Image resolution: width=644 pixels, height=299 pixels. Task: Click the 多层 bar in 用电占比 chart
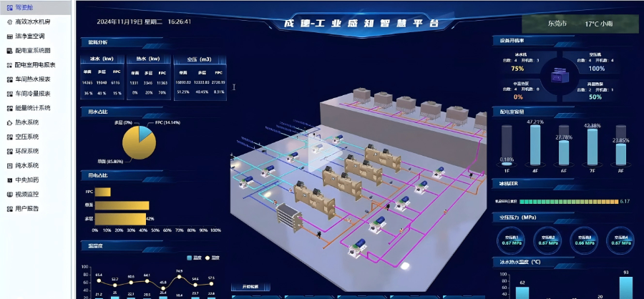(x=120, y=218)
